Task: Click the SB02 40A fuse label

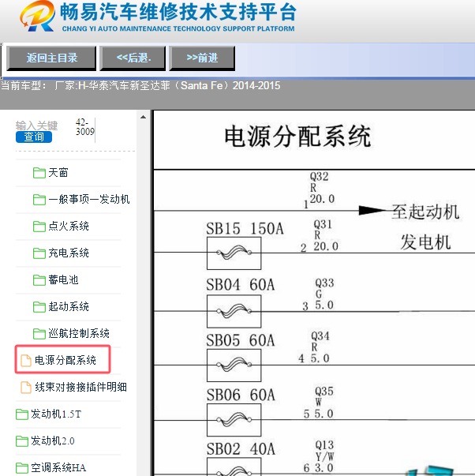Action: click(x=241, y=449)
